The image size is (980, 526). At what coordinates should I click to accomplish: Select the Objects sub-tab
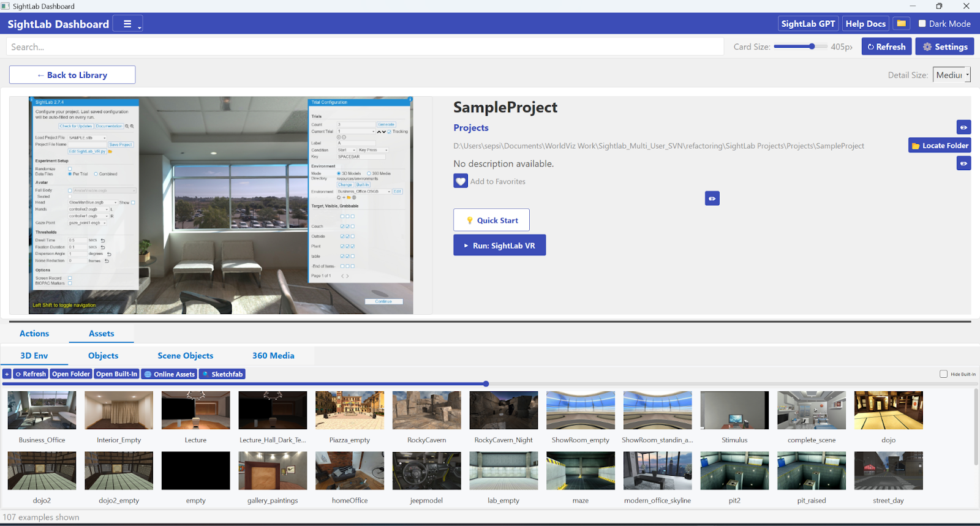point(103,355)
